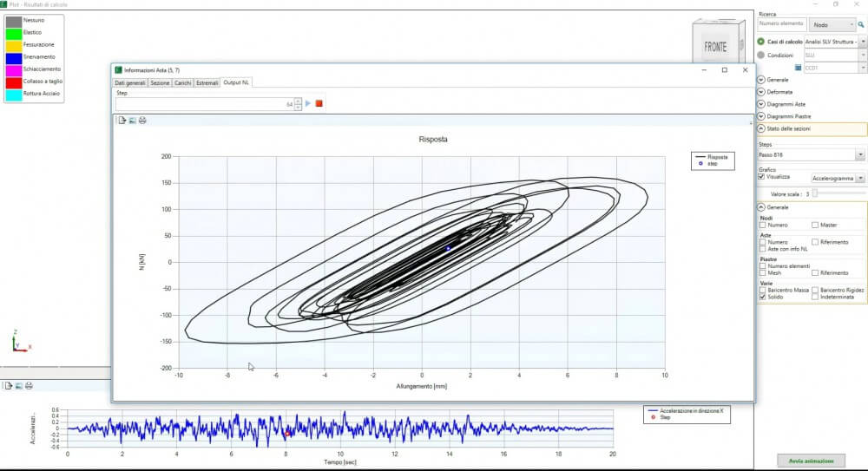Expand the upper Generale section
868x471 pixels.
coord(761,80)
